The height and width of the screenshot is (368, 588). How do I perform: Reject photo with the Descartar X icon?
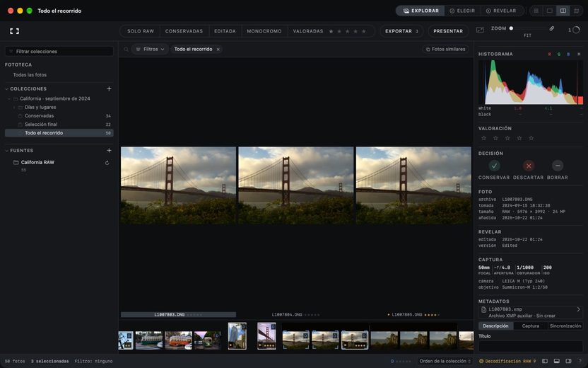tap(529, 166)
